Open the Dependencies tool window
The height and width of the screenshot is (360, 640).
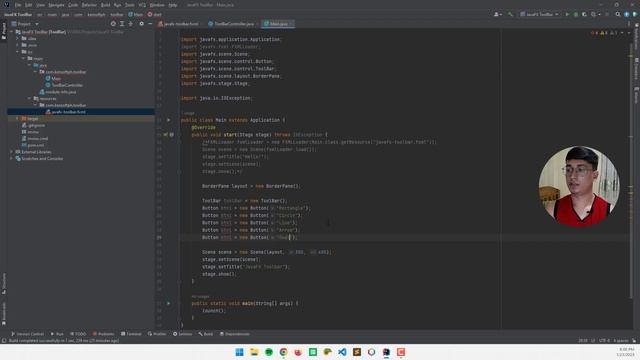click(x=235, y=334)
